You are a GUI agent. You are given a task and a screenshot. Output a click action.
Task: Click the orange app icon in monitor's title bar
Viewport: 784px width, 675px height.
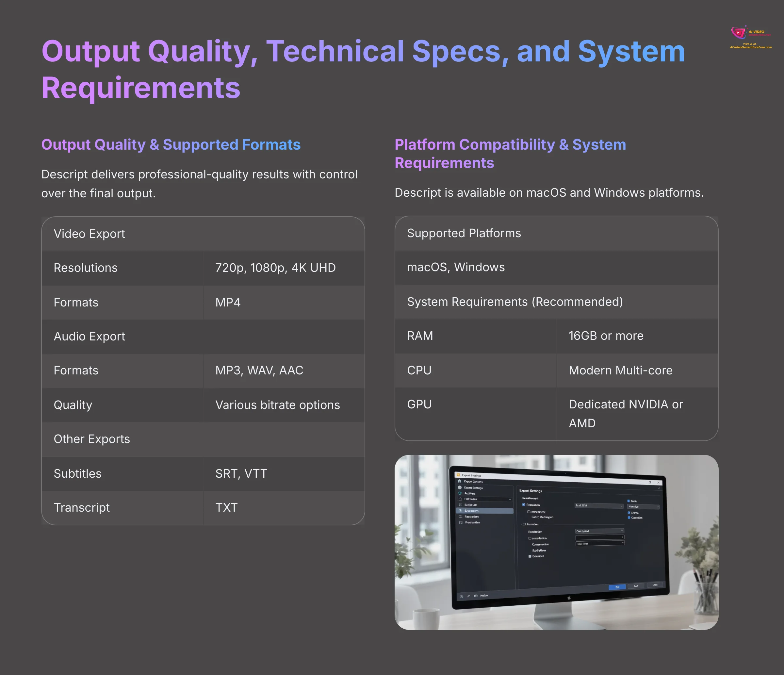459,475
